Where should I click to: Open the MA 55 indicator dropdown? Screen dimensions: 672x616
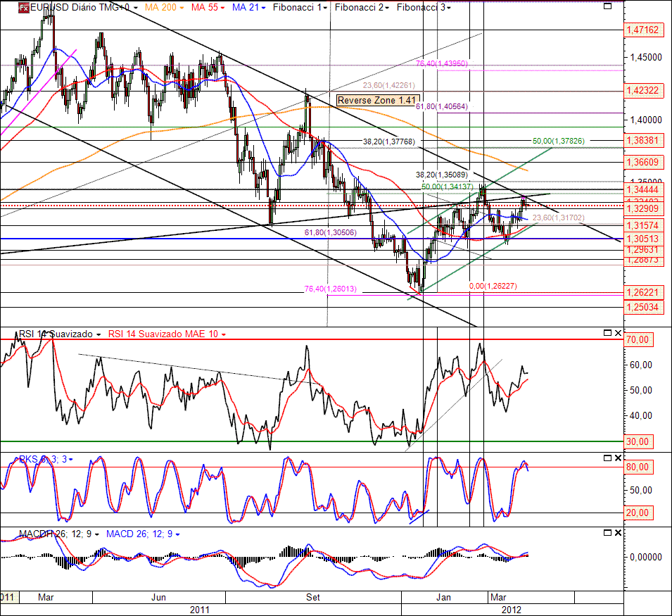click(223, 8)
